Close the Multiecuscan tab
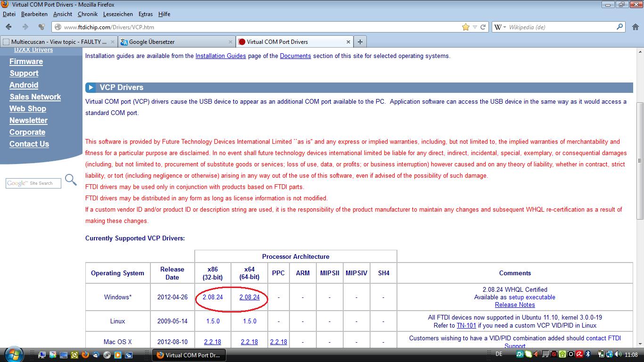This screenshot has height=362, width=644. (113, 41)
